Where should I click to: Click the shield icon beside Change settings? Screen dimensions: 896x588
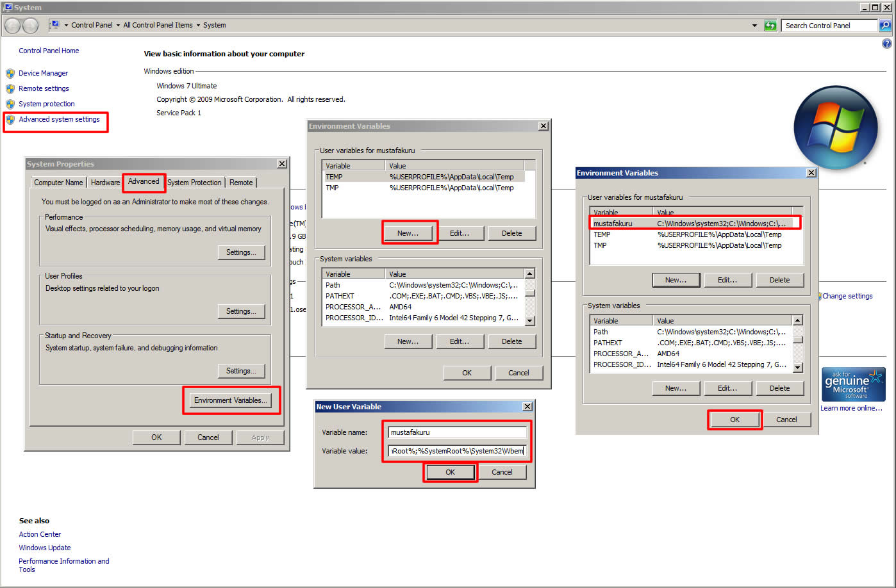[819, 297]
